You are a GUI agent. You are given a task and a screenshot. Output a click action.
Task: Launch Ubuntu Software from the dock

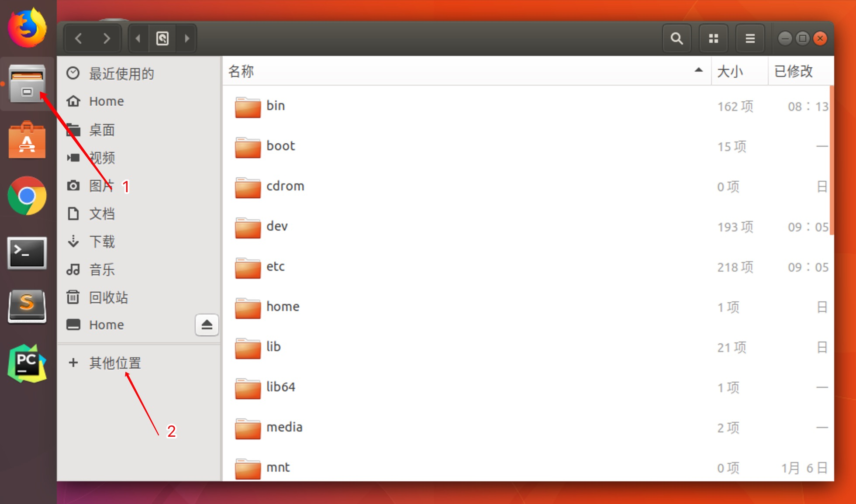click(27, 140)
